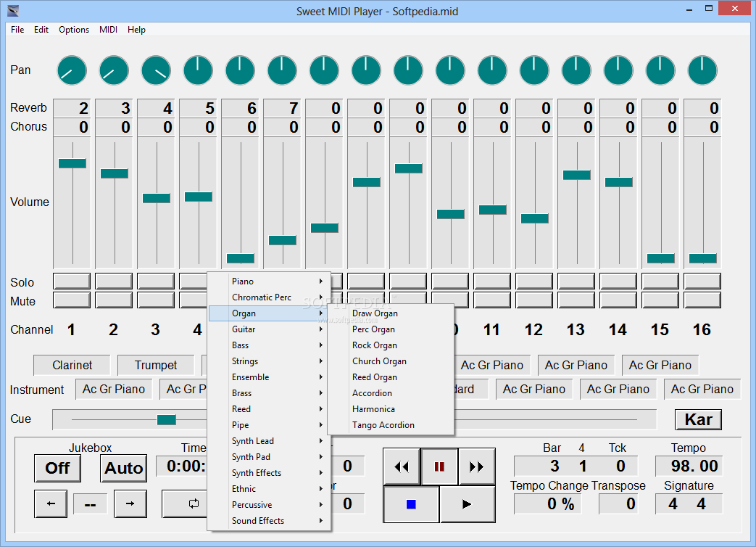Click channel 16 Ac Gr Piano instrument button

702,389
